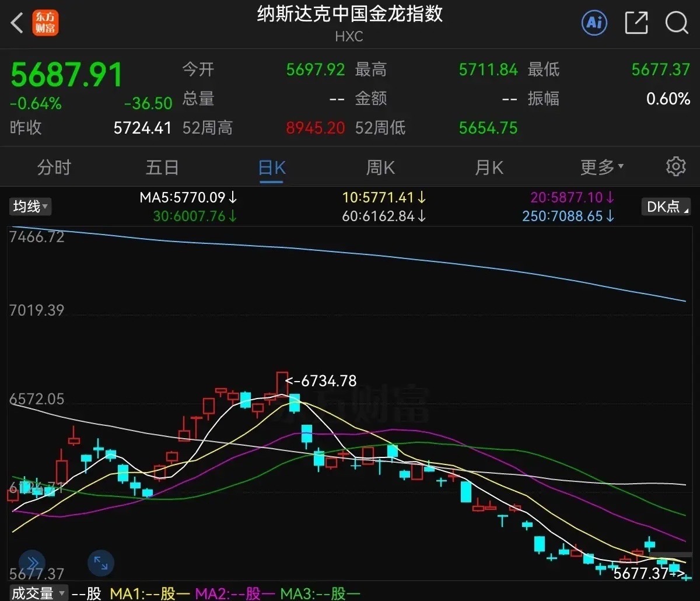
Task: Tap the current price 5687.91
Action: click(x=67, y=75)
